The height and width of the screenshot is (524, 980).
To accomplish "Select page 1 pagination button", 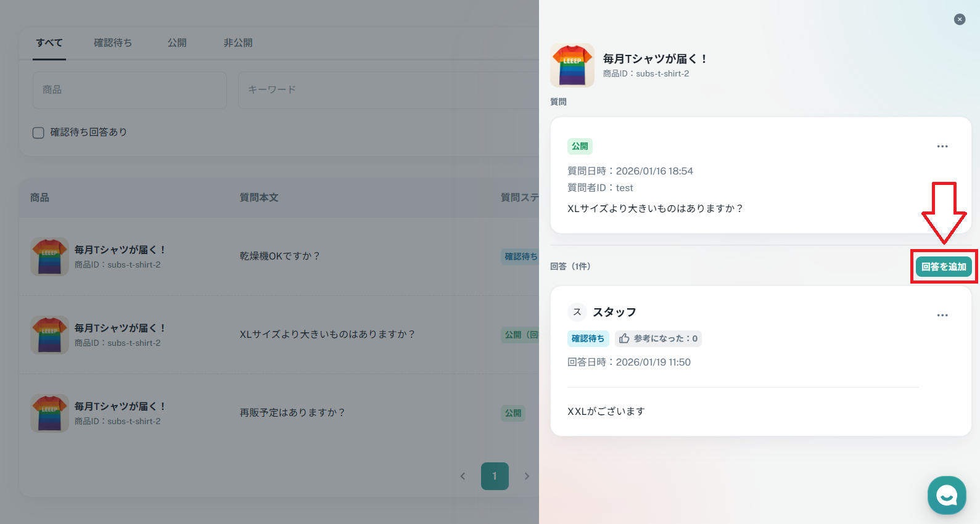I will tap(495, 476).
